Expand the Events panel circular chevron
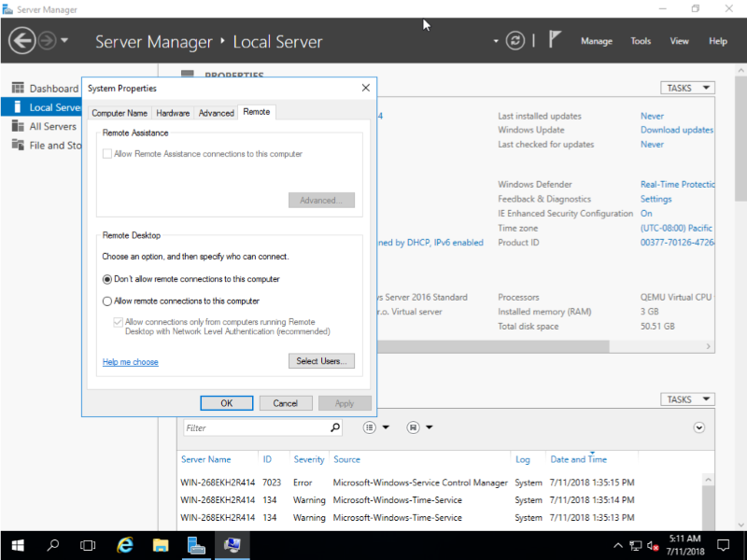 click(x=698, y=427)
